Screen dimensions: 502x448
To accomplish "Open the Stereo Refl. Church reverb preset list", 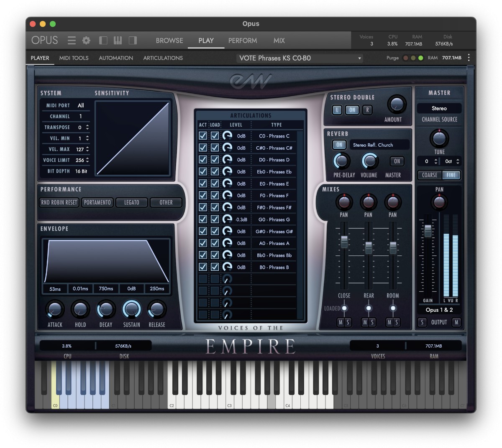I will pos(379,145).
